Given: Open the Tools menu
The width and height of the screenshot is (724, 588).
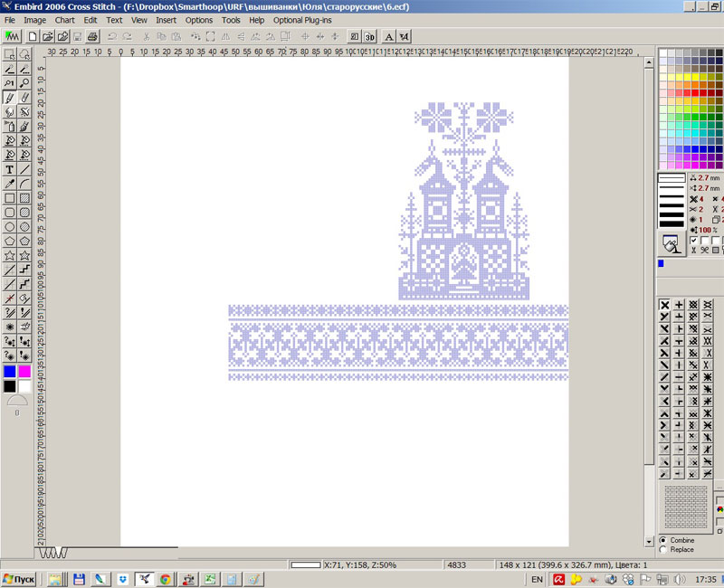Looking at the screenshot, I should (x=231, y=19).
